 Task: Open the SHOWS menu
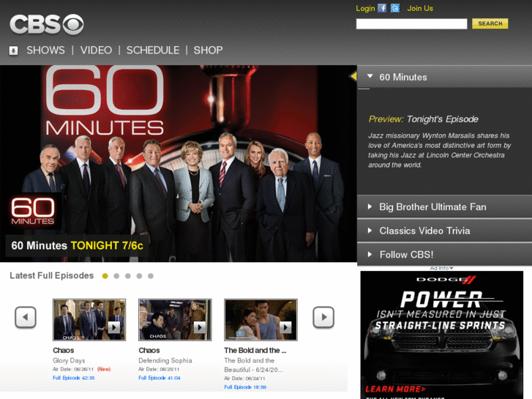(x=45, y=51)
